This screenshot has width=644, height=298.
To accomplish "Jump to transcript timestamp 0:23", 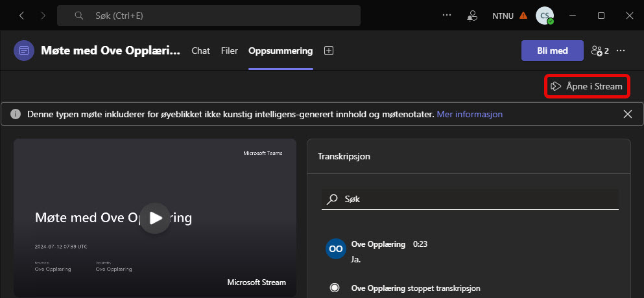I will [x=420, y=244].
